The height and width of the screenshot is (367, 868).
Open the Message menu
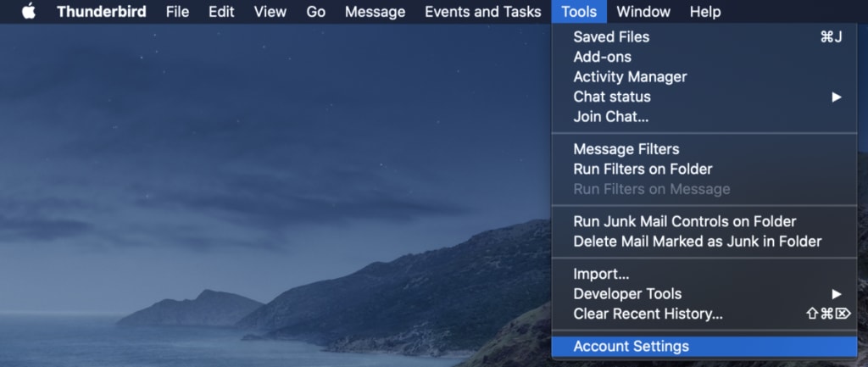tap(375, 12)
